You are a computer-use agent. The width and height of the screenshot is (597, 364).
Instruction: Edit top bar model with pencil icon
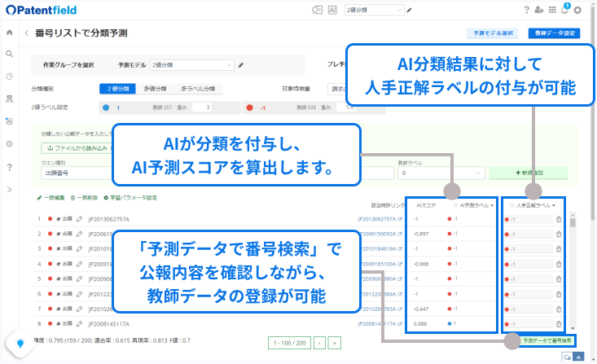[410, 11]
